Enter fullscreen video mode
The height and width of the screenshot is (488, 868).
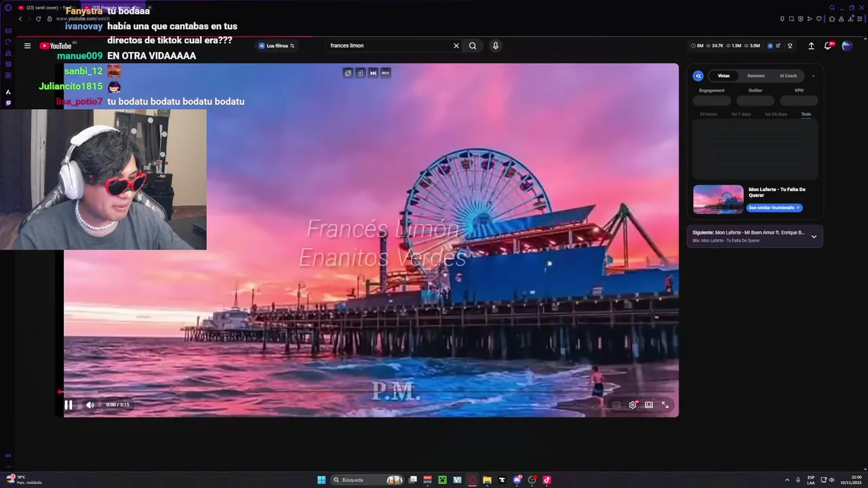point(665,405)
